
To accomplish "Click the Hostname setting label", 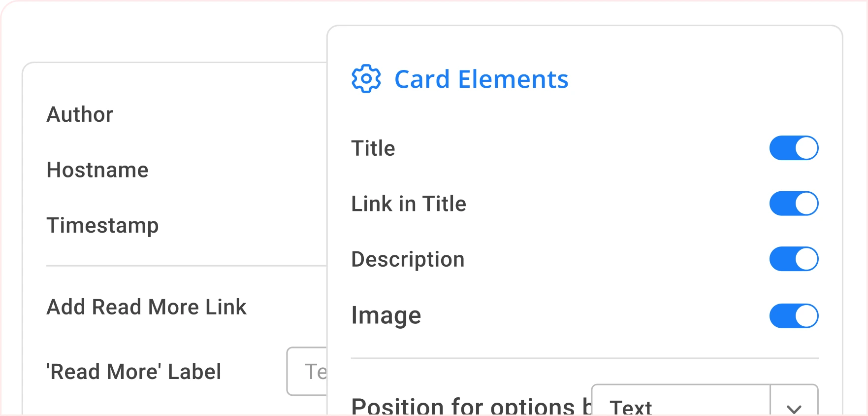I will click(x=97, y=170).
